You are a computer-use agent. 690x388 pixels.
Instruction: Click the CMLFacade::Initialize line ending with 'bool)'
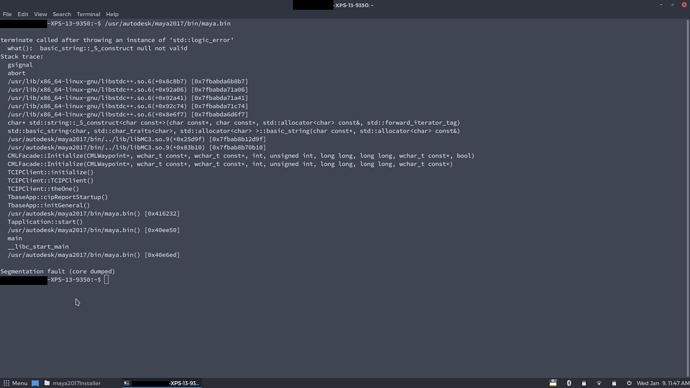coord(241,156)
